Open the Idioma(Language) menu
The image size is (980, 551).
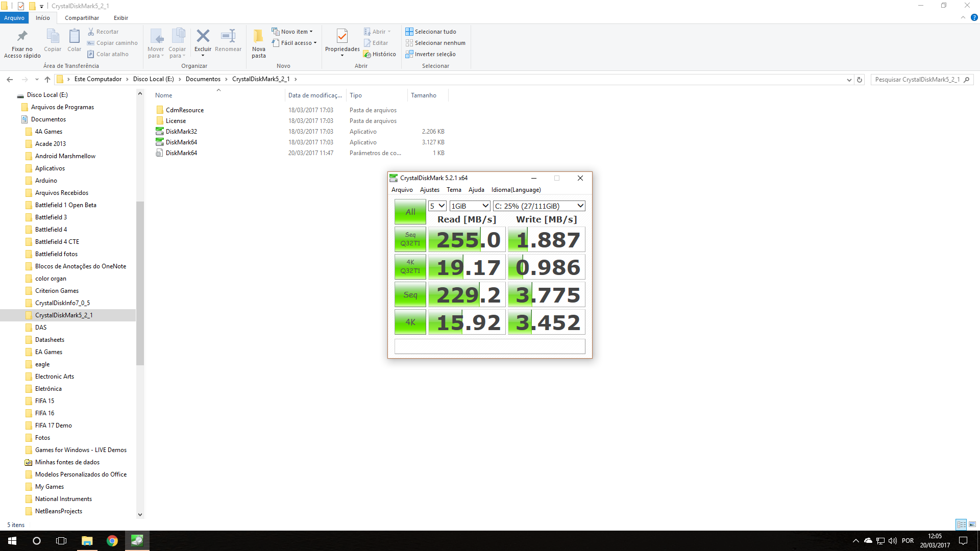pos(516,190)
